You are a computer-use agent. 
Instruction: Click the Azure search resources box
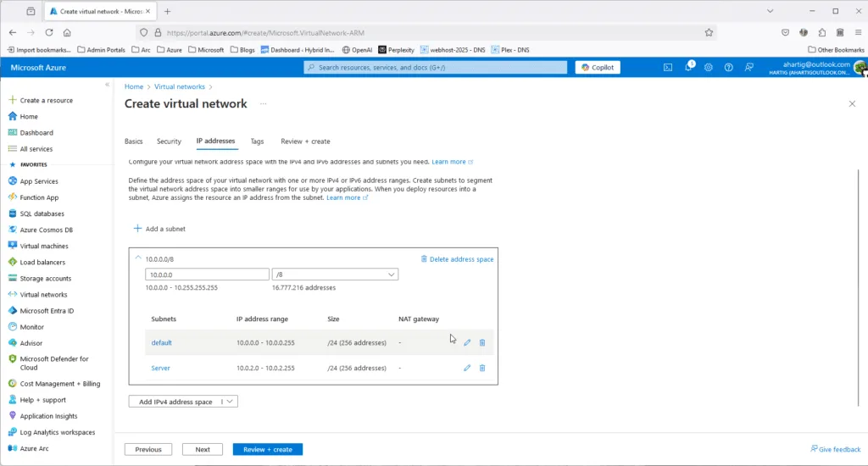tap(435, 68)
